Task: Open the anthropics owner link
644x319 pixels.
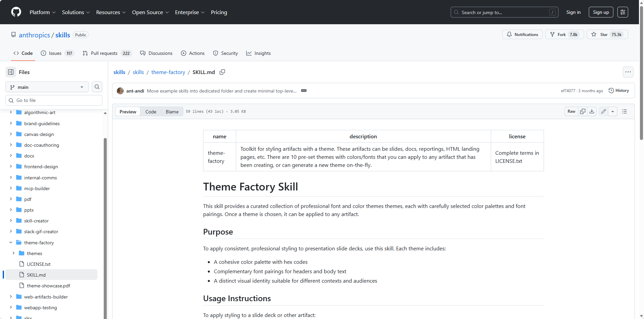Action: (34, 35)
